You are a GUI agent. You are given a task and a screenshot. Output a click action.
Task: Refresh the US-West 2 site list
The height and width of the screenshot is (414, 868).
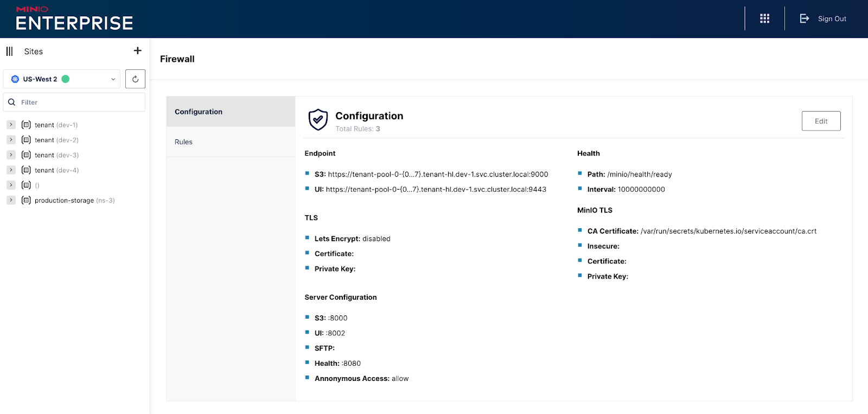[135, 79]
